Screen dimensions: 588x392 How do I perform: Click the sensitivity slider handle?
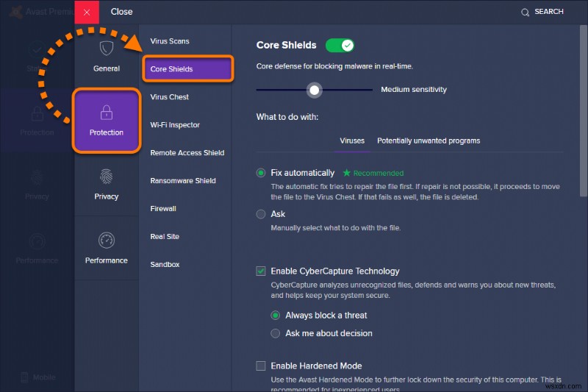coord(315,90)
